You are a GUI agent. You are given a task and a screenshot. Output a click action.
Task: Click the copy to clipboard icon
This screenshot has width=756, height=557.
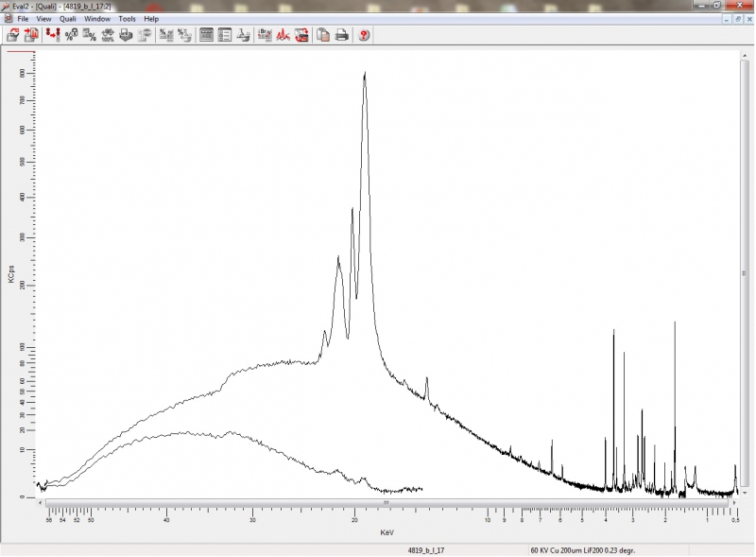pyautogui.click(x=323, y=35)
